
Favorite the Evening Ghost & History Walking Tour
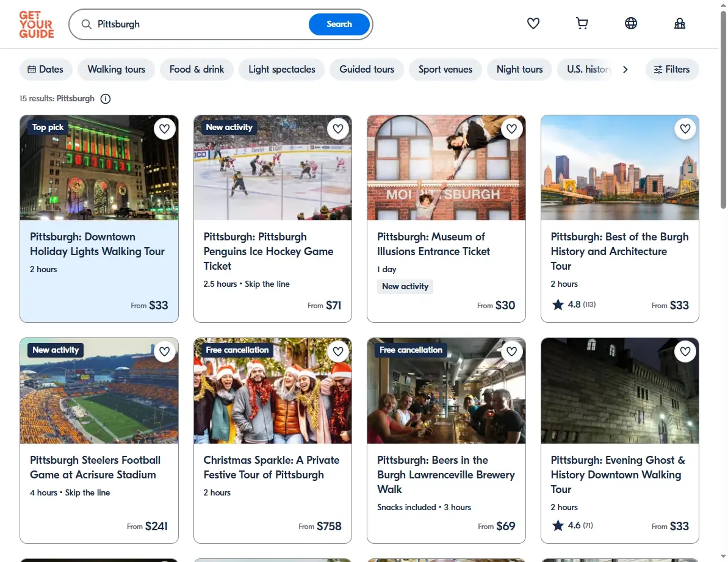[x=685, y=351]
